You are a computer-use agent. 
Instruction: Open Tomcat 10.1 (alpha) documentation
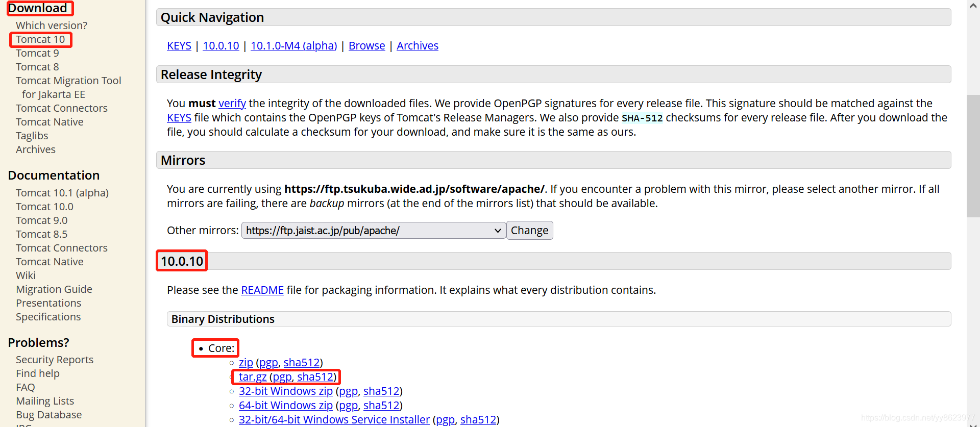coord(62,193)
